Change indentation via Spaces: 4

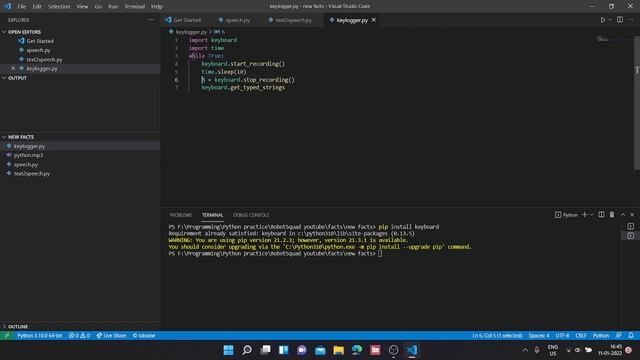point(539,336)
